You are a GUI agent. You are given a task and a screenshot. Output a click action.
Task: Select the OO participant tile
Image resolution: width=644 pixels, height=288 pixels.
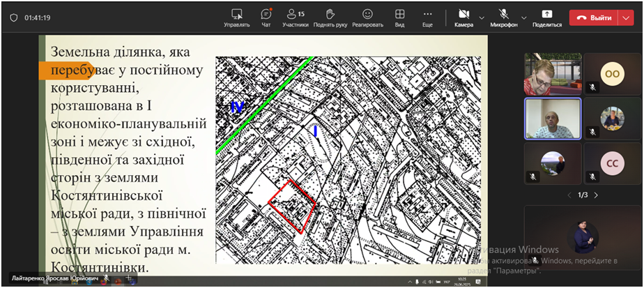(612, 74)
